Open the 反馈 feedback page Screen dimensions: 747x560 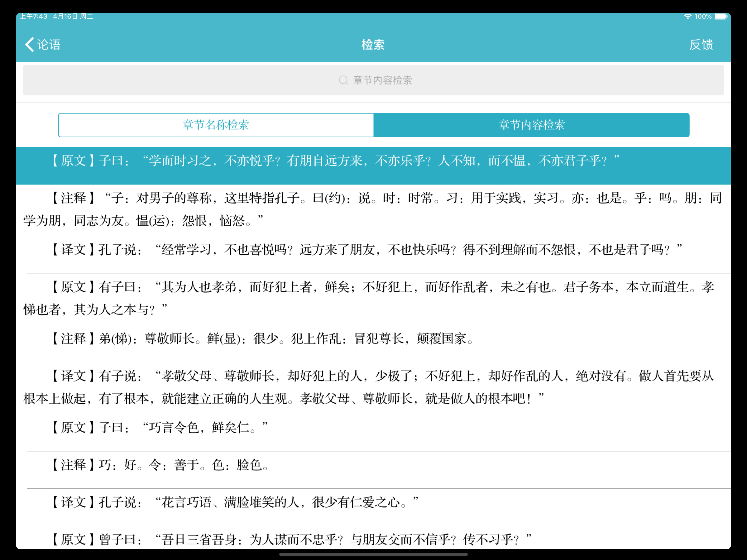coord(701,45)
